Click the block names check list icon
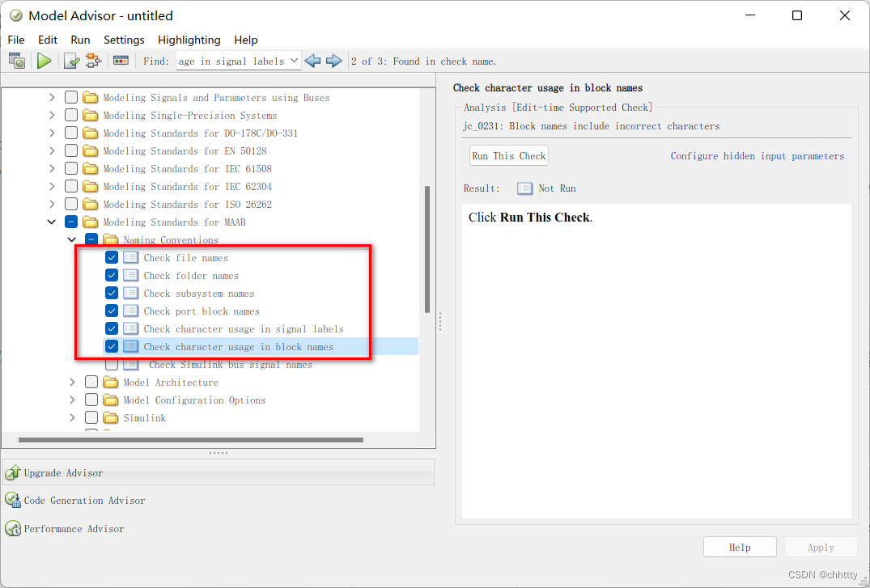The image size is (870, 588). pyautogui.click(x=131, y=346)
